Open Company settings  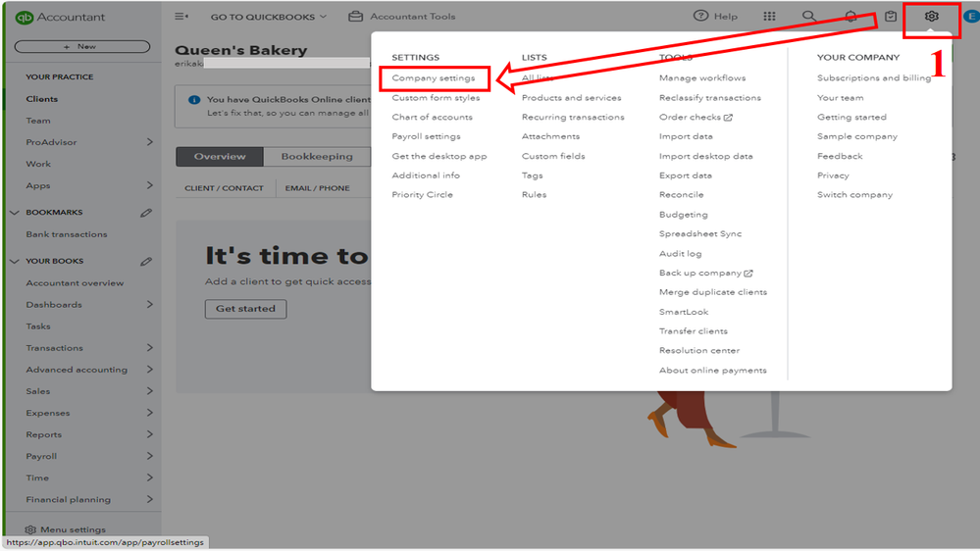click(434, 78)
